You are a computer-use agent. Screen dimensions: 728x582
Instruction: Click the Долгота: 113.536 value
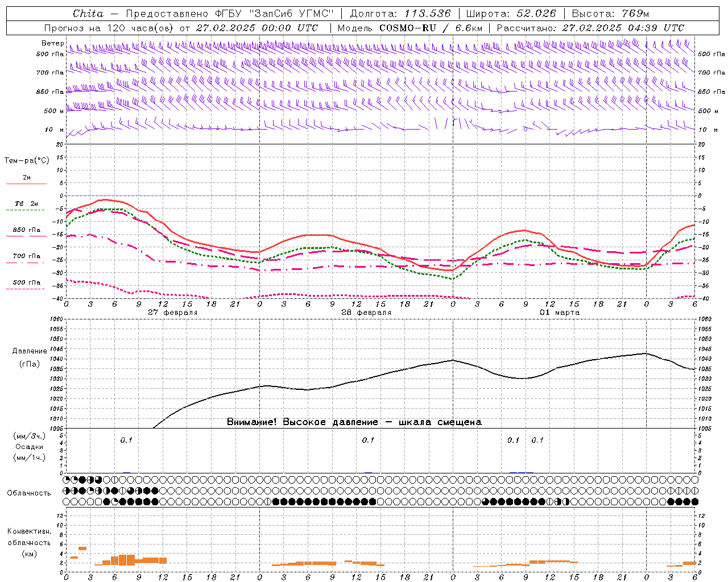click(400, 14)
